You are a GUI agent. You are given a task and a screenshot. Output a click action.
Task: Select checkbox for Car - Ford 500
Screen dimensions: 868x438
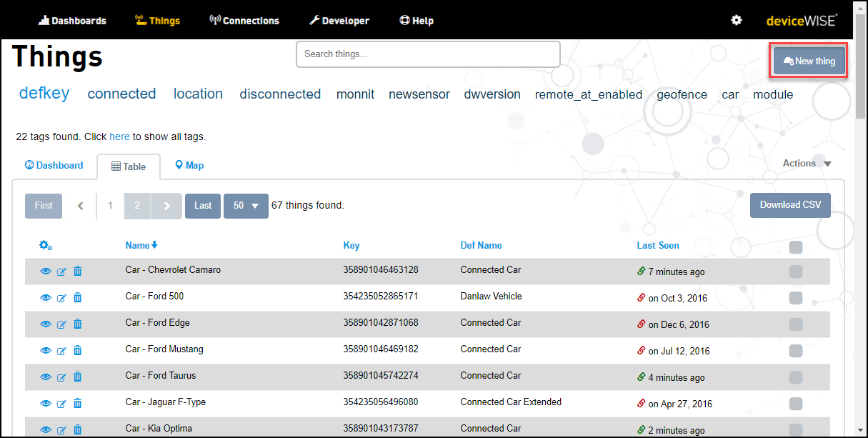point(796,298)
